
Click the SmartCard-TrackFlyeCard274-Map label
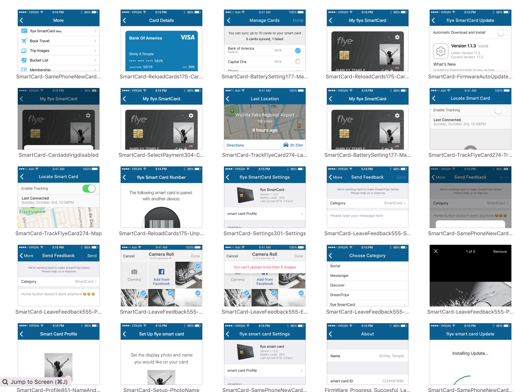coord(59,234)
